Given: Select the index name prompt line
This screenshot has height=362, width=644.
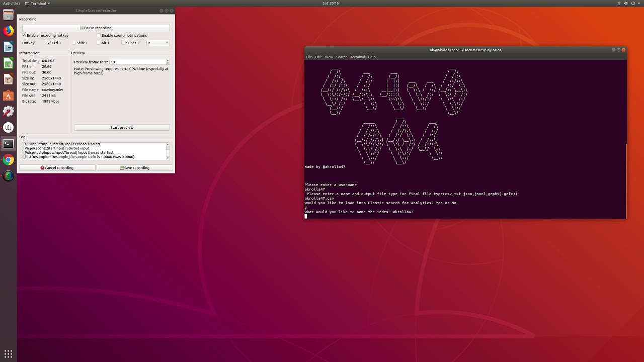Looking at the screenshot, I should 359,212.
